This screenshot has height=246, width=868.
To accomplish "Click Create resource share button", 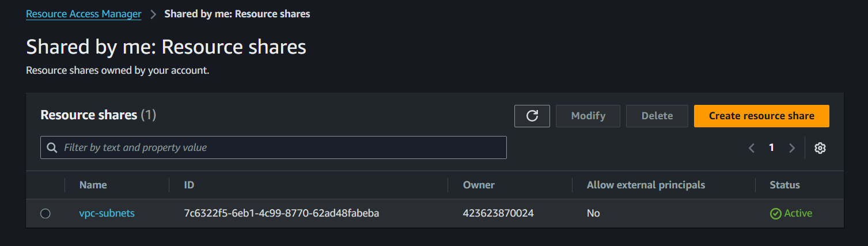I will pyautogui.click(x=761, y=116).
